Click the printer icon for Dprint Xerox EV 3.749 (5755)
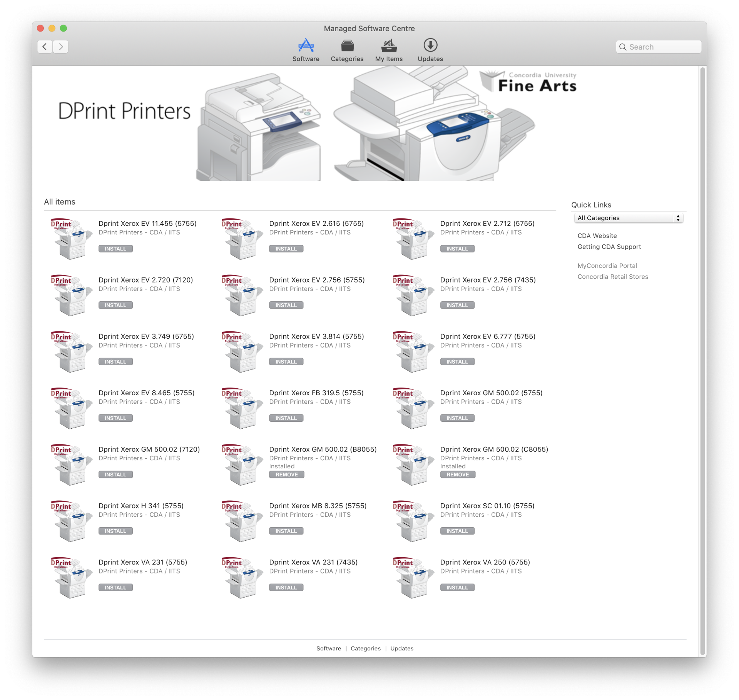The width and height of the screenshot is (739, 700). (71, 352)
